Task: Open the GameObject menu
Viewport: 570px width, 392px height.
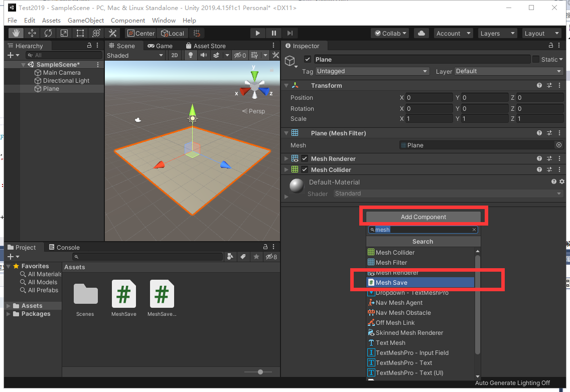Action: 86,21
